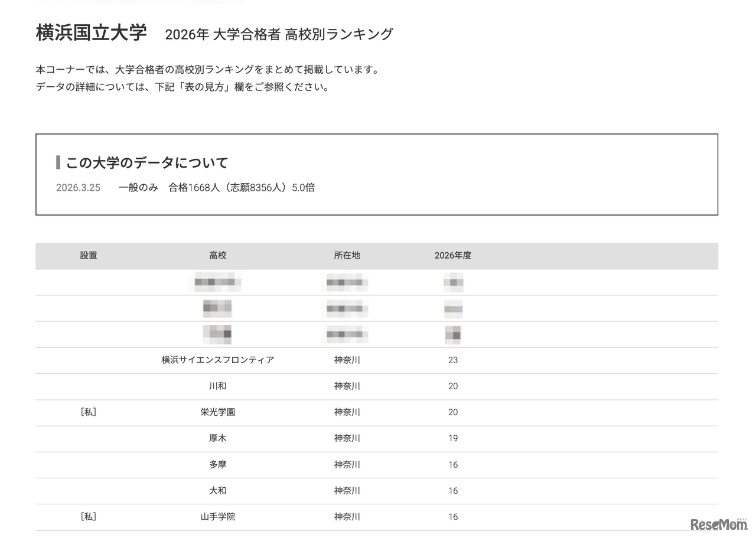Select the 川和 school name
The width and height of the screenshot is (756, 538).
[x=218, y=386]
